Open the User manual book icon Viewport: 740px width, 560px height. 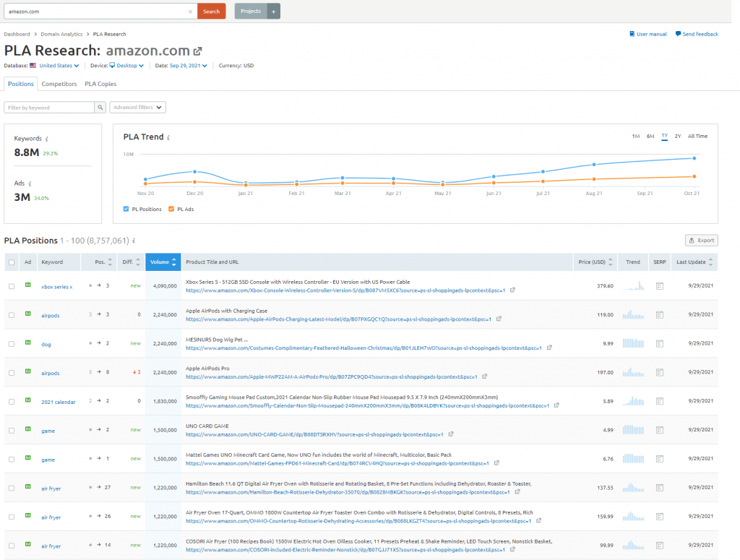point(632,34)
